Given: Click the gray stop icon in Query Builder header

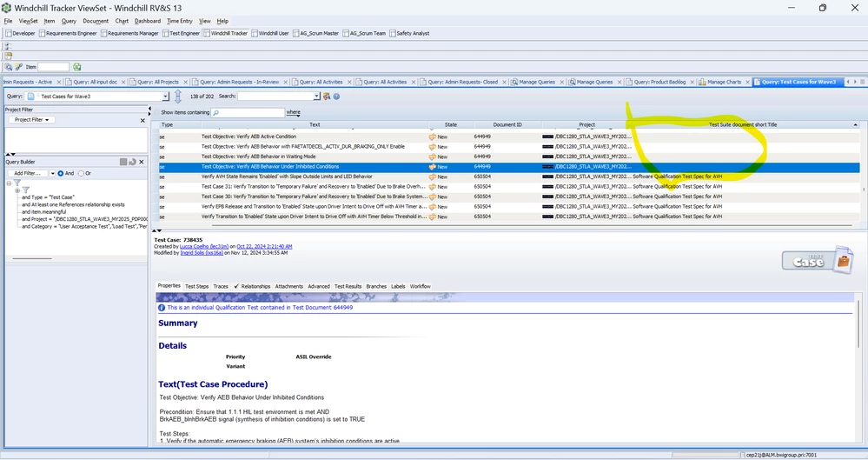Looking at the screenshot, I should 123,162.
